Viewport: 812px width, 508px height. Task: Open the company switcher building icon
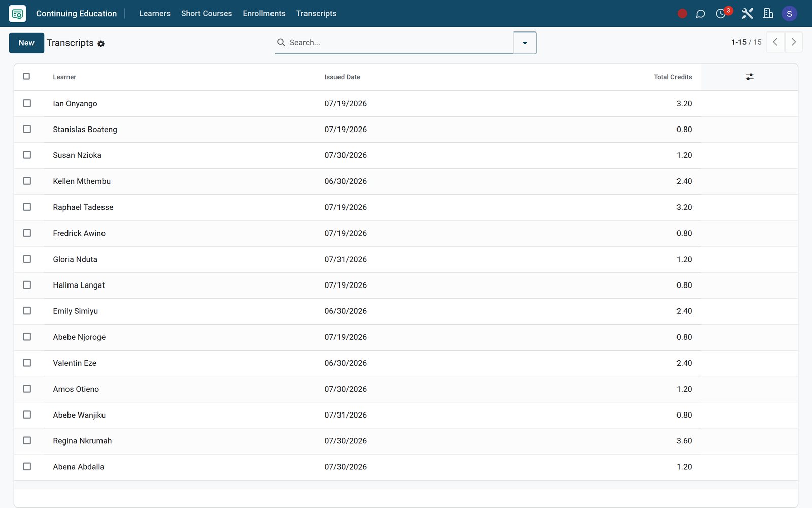[768, 14]
